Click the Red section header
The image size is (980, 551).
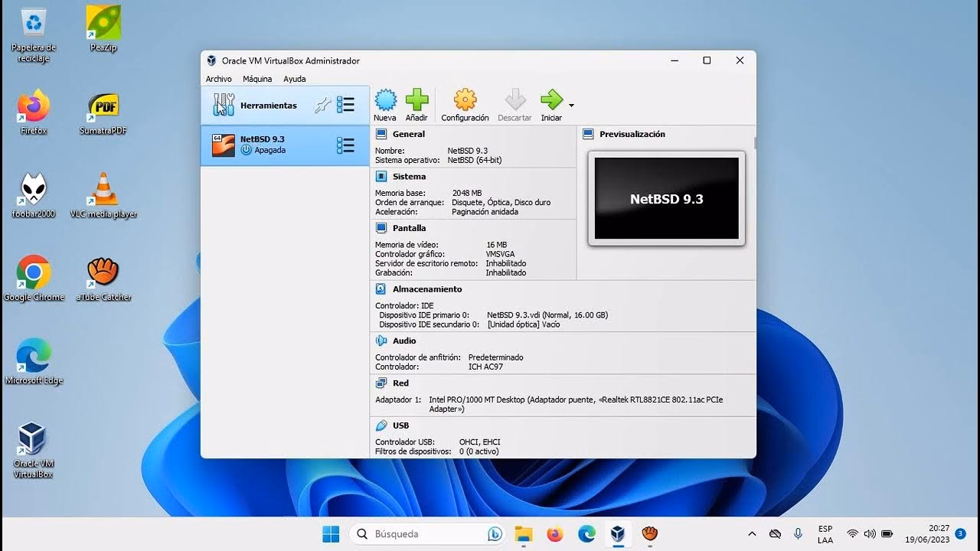pyautogui.click(x=401, y=383)
